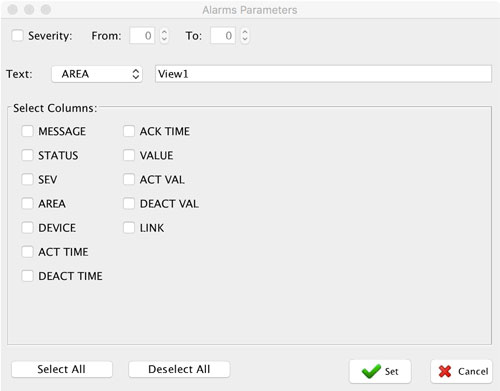
Task: Select the DEACT VAL column checkbox
Action: [x=129, y=203]
